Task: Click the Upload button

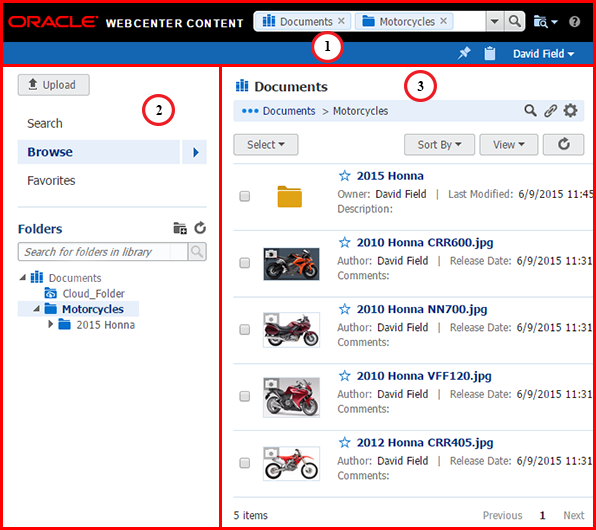Action: tap(54, 85)
